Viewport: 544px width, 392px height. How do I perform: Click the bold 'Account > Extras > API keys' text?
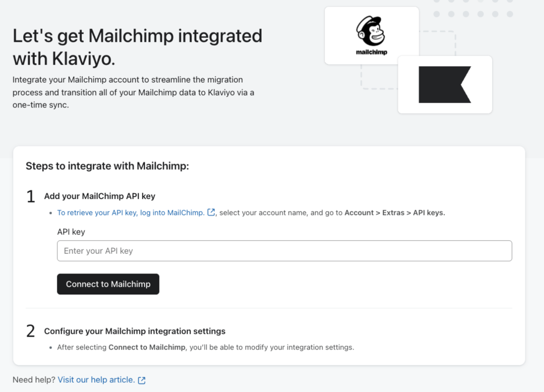[394, 213]
